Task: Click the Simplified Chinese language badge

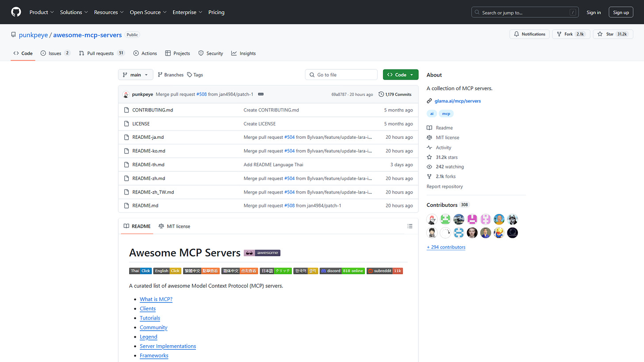Action: tap(240, 271)
